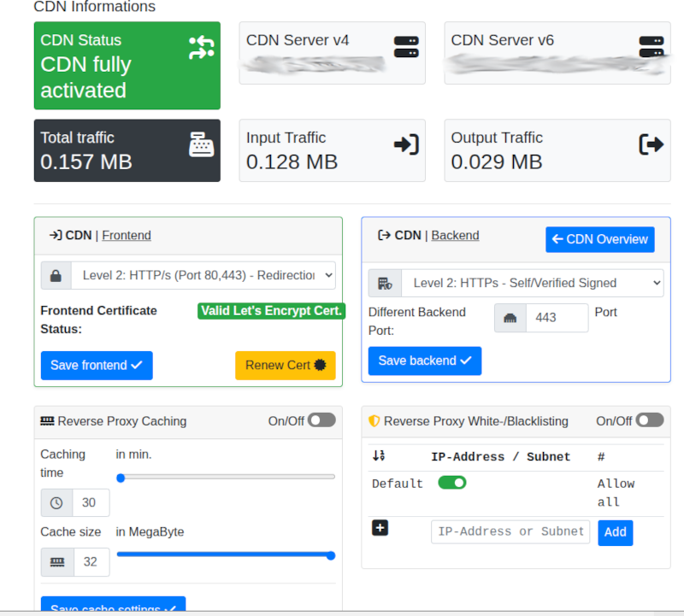Focus the IP-Address or Subnet input field
684x616 pixels.
coord(510,531)
